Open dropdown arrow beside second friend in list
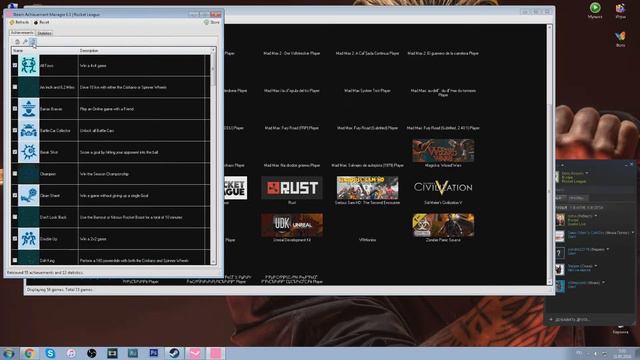640x360 pixels. [633, 233]
